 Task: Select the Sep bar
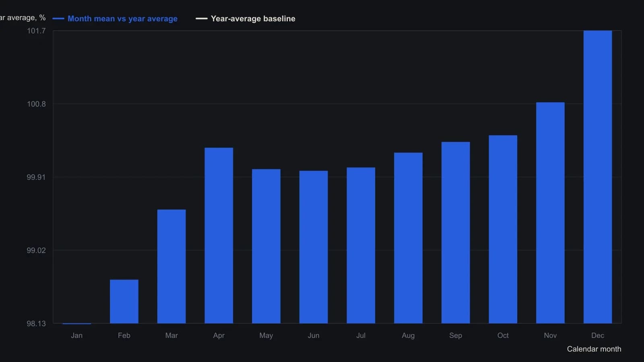456,232
